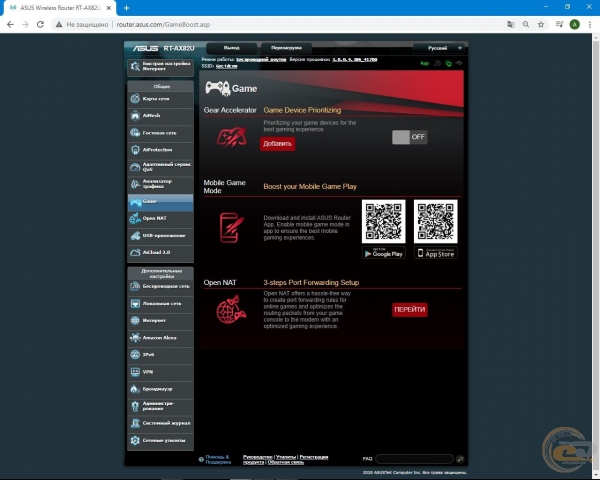
Task: Select the highlighted Game sidebar item
Action: pos(160,202)
